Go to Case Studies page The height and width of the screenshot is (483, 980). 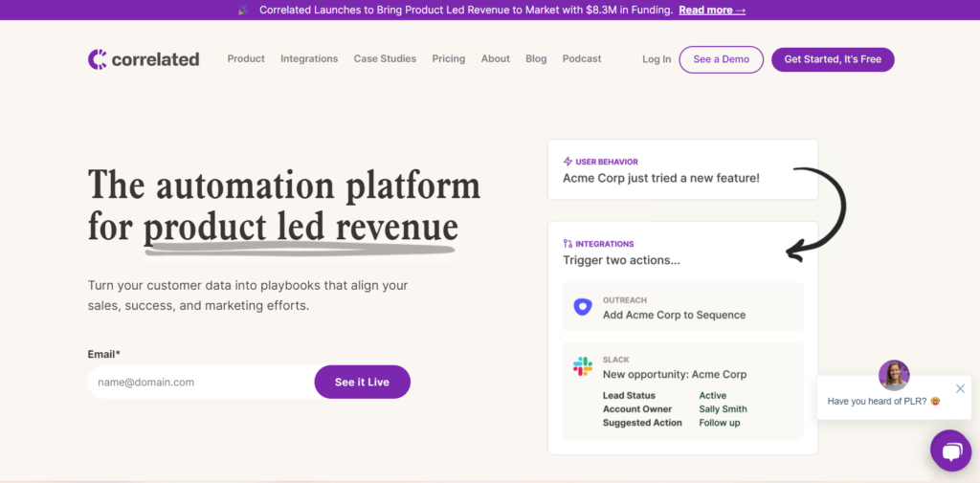[x=385, y=59]
